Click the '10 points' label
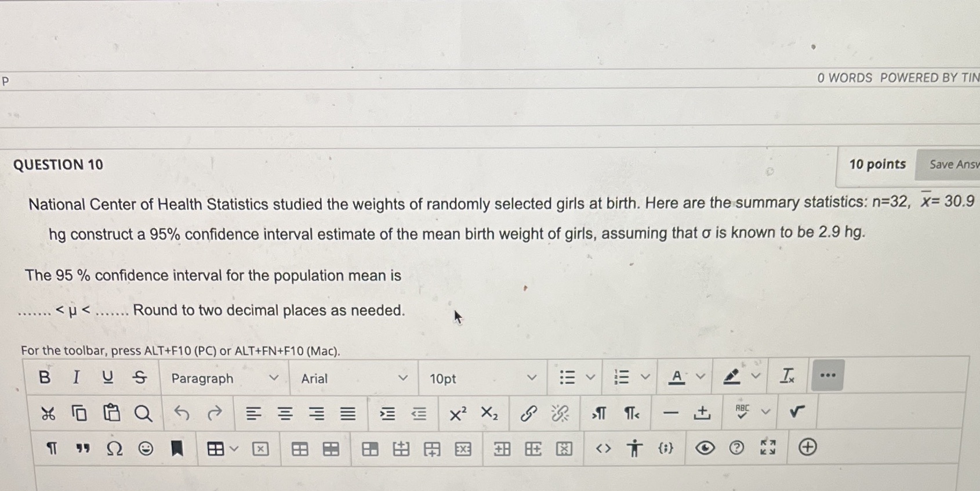Image resolution: width=980 pixels, height=491 pixels. (x=877, y=164)
